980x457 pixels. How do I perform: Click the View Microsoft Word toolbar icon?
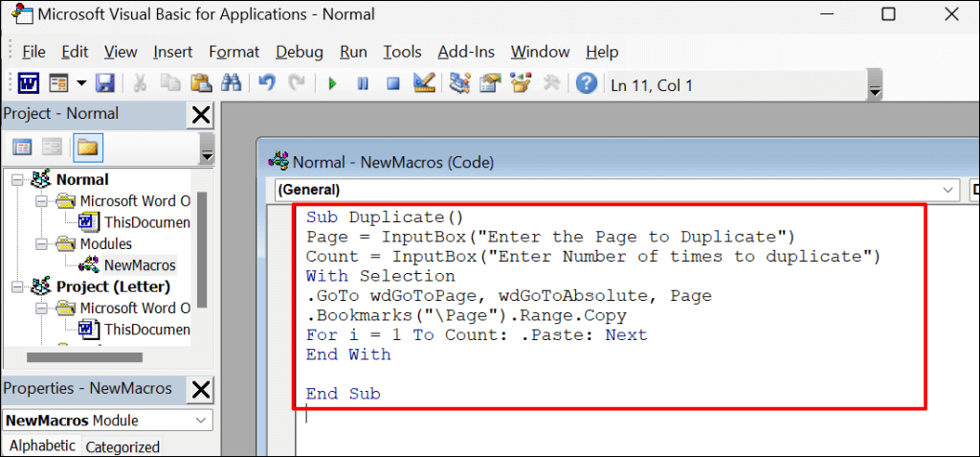28,84
